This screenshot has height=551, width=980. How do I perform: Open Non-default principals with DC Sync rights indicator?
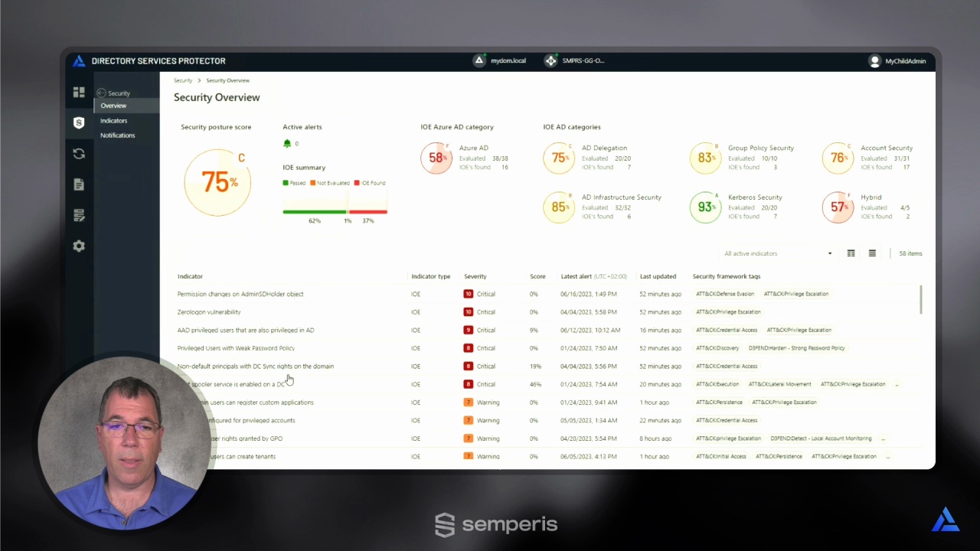click(256, 366)
